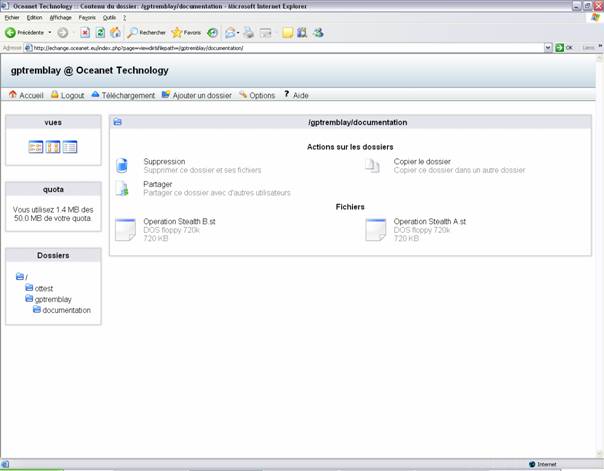
Task: Open the Options link
Action: [x=262, y=96]
